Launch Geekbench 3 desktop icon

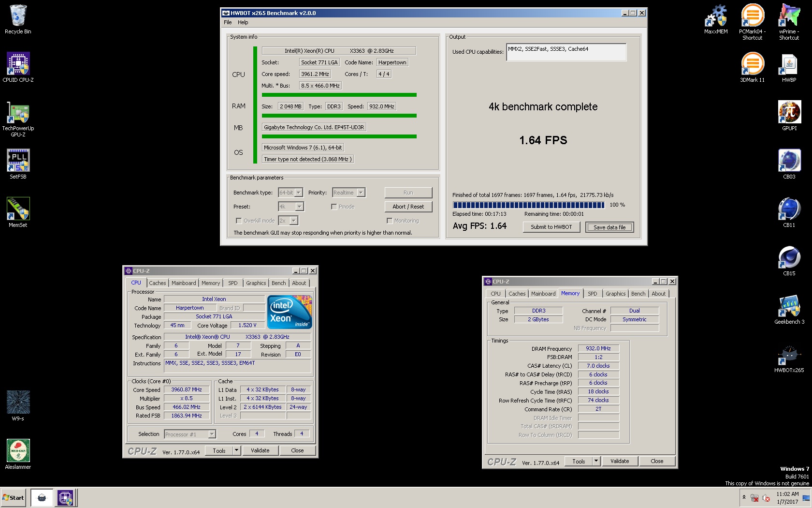click(789, 309)
